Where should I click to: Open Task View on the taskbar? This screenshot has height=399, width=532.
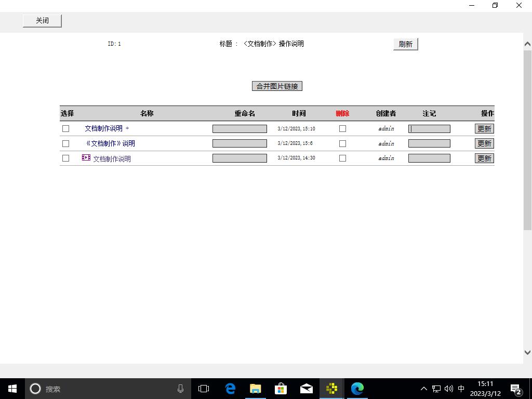tap(204, 389)
